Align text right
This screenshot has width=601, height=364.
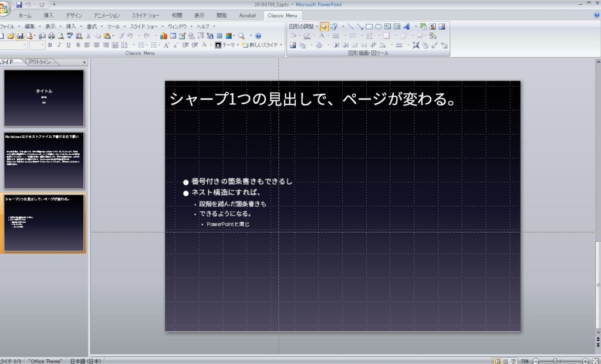pyautogui.click(x=106, y=45)
